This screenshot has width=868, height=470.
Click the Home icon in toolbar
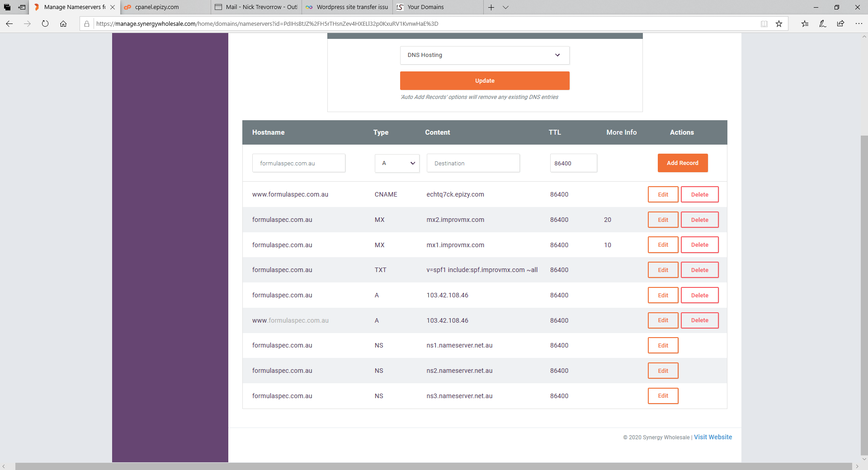(63, 24)
